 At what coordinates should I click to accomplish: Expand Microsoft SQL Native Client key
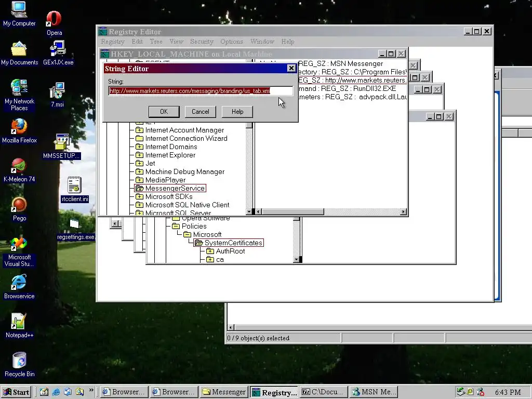[x=139, y=205]
